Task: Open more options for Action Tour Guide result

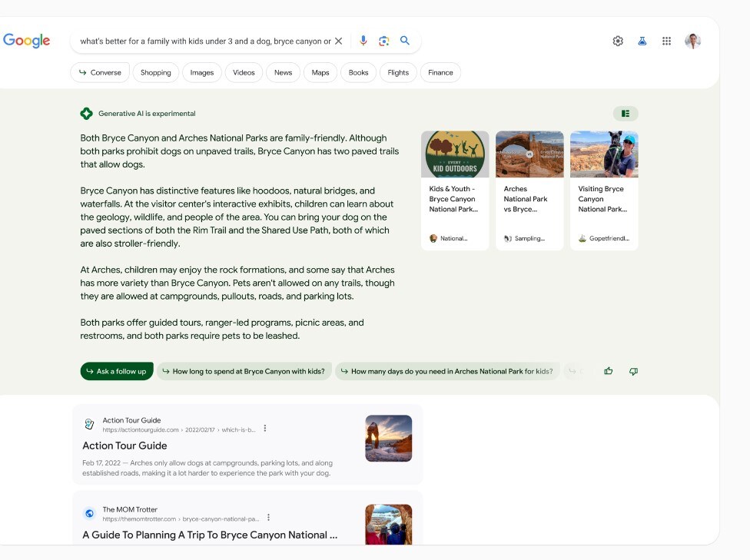Action: 265,429
